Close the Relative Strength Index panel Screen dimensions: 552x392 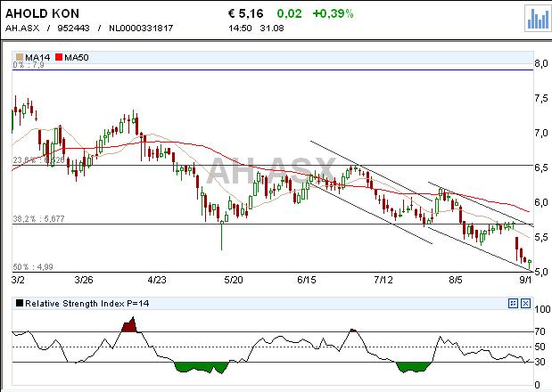525,303
